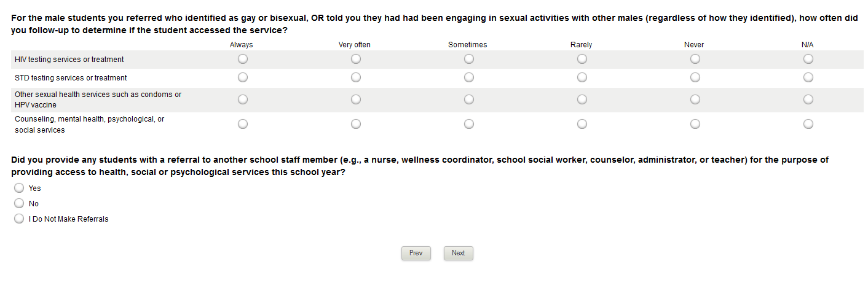
Task: Choose Very often for condoms or HPV vaccine
Action: 356,99
